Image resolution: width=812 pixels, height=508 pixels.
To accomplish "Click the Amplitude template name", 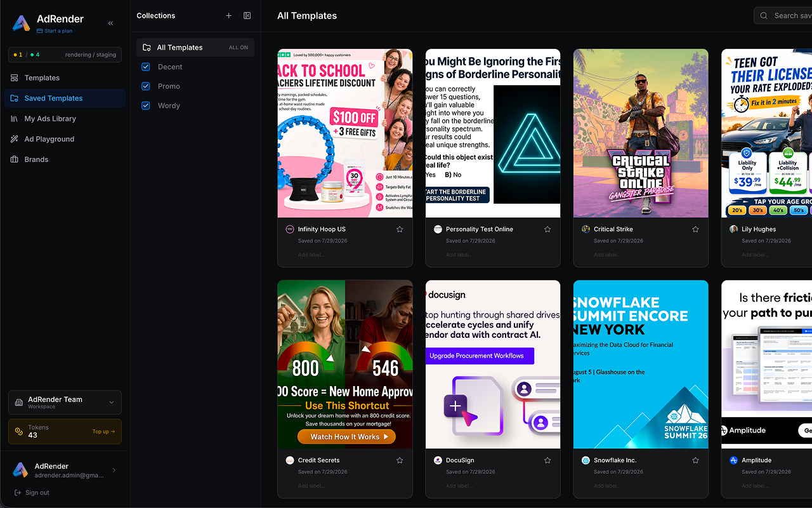I will pyautogui.click(x=757, y=460).
